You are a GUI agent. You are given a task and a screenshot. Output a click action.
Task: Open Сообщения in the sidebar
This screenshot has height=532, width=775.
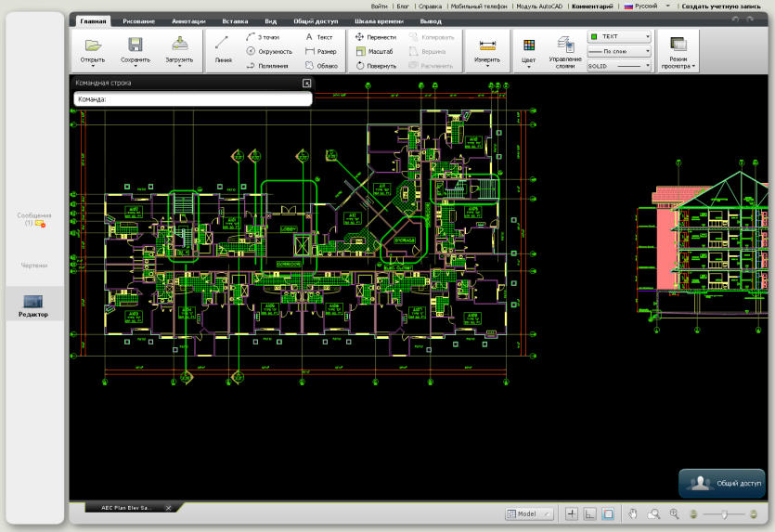pyautogui.click(x=34, y=219)
